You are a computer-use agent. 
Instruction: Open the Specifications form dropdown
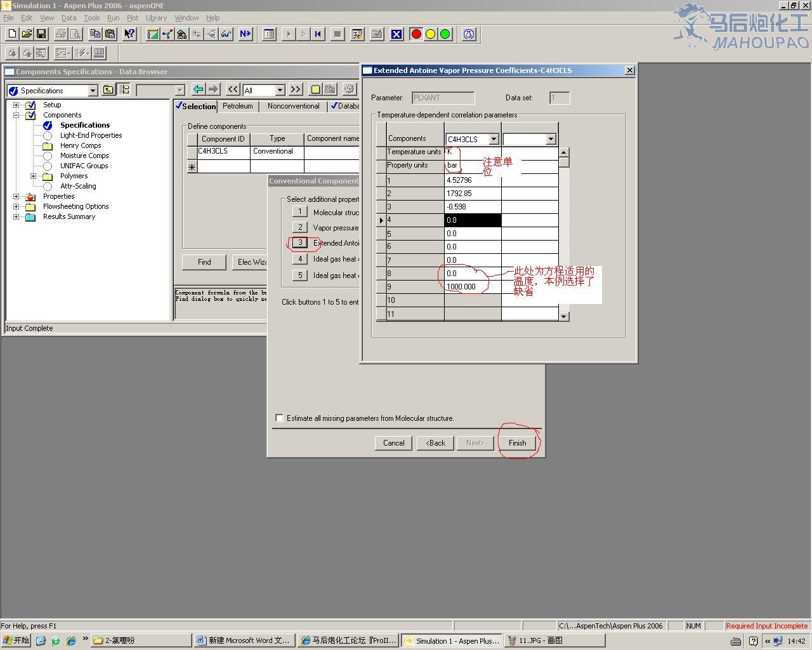[x=93, y=90]
